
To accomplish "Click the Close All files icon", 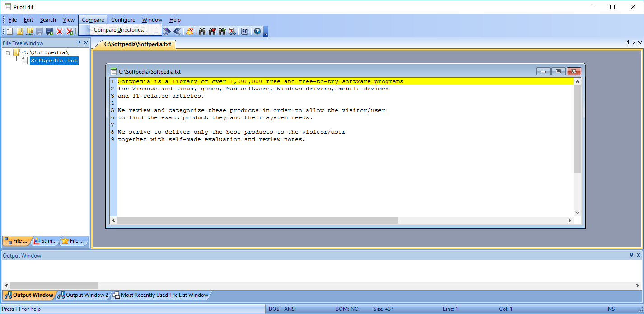I will (x=70, y=32).
